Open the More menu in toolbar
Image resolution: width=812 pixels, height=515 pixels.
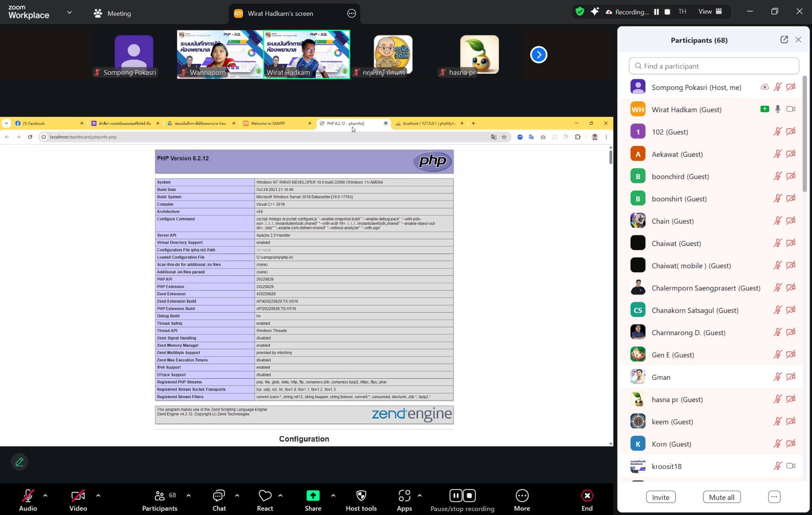click(x=522, y=496)
